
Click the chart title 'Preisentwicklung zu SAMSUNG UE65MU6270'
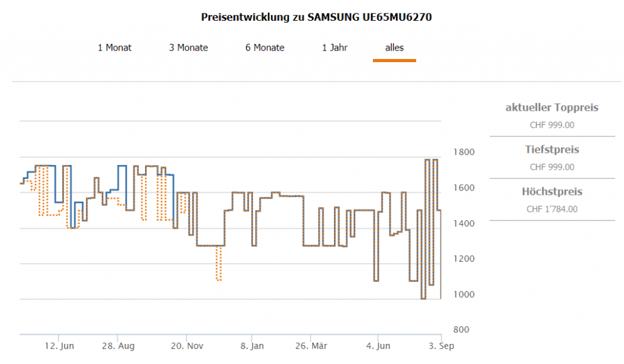coord(316,17)
